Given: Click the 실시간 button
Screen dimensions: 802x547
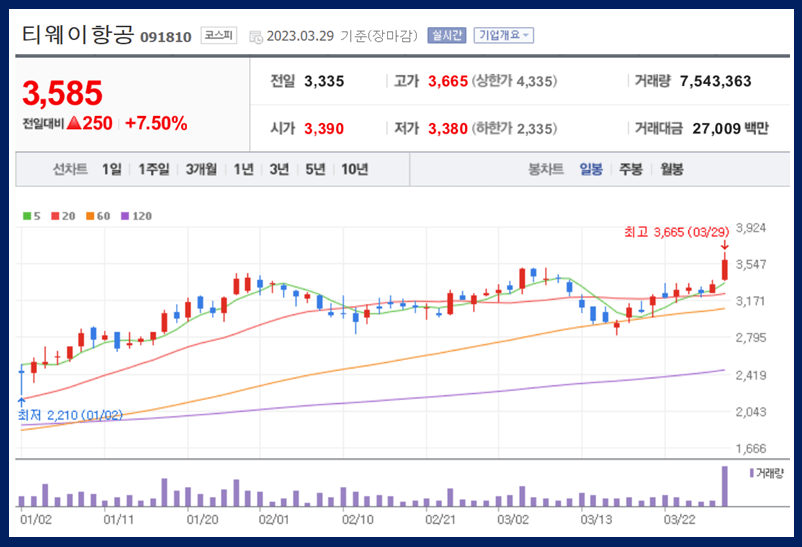Looking at the screenshot, I should (447, 35).
